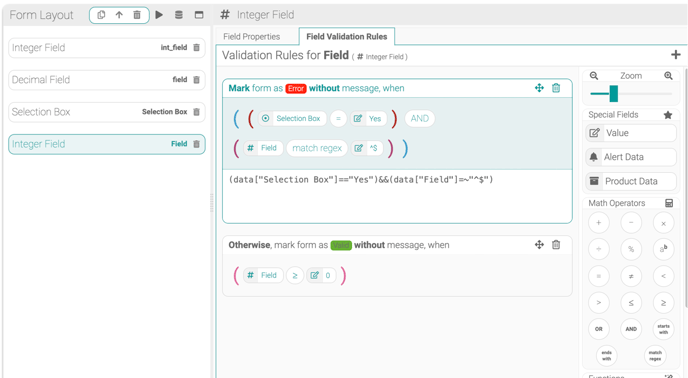Select the Selection Box item in Form Layout

(107, 112)
